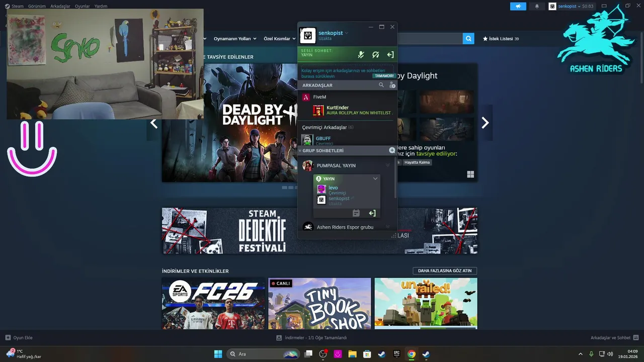
Task: Click the Windows Start button
Action: pyautogui.click(x=218, y=354)
